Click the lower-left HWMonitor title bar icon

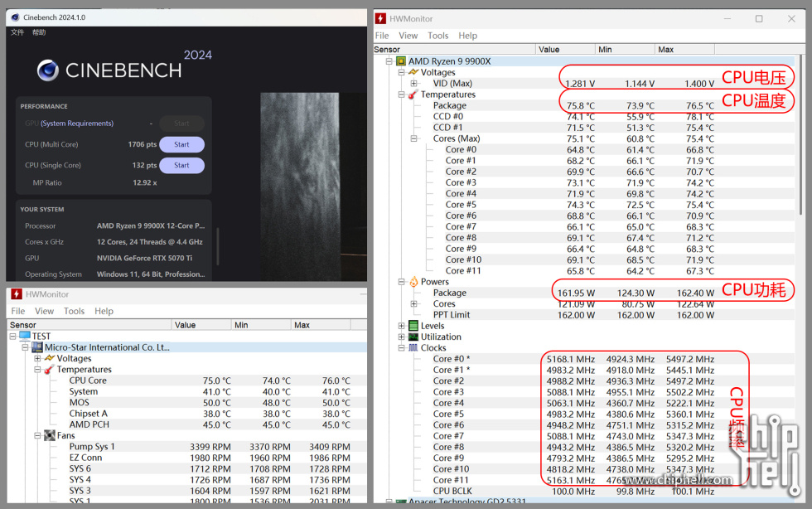tap(17, 294)
